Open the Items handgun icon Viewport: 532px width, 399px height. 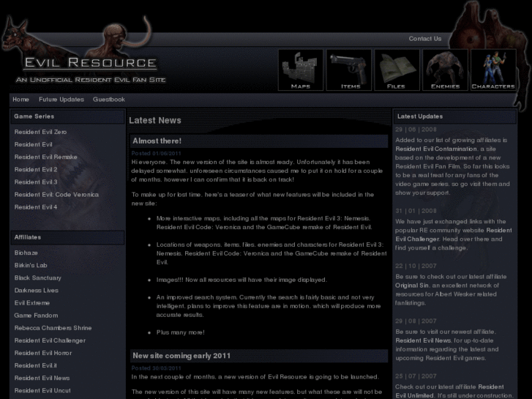349,70
